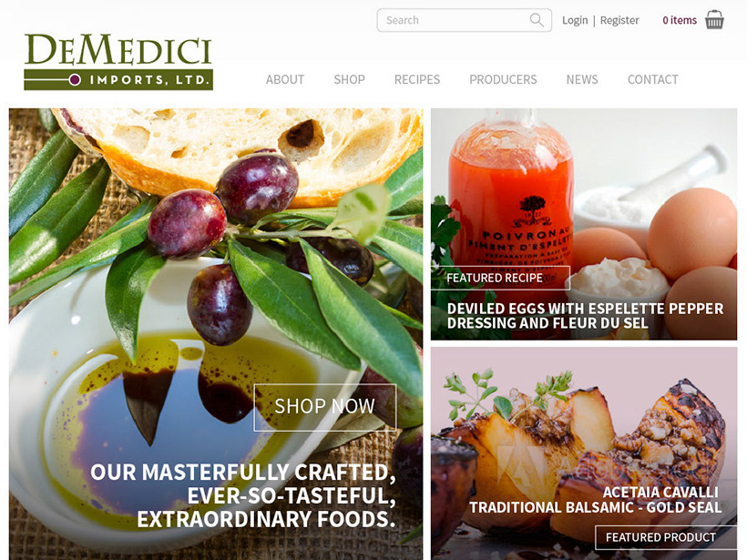This screenshot has width=747, height=560.
Task: Open the Register link
Action: point(619,20)
